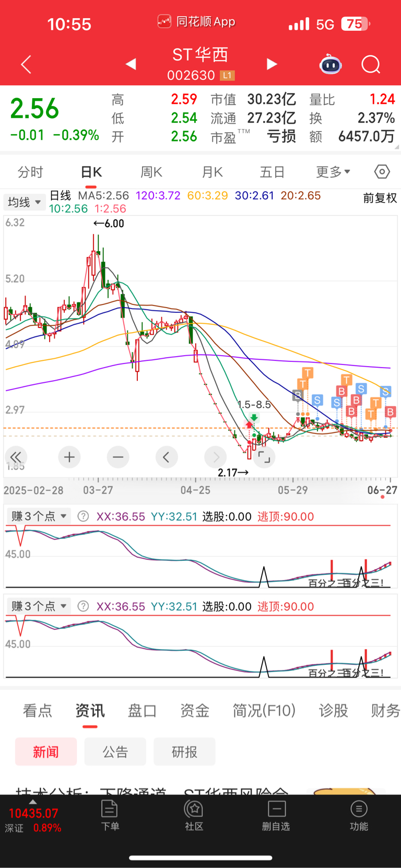Tap the 60:3.29 moving average label
The width and height of the screenshot is (401, 868).
[208, 196]
